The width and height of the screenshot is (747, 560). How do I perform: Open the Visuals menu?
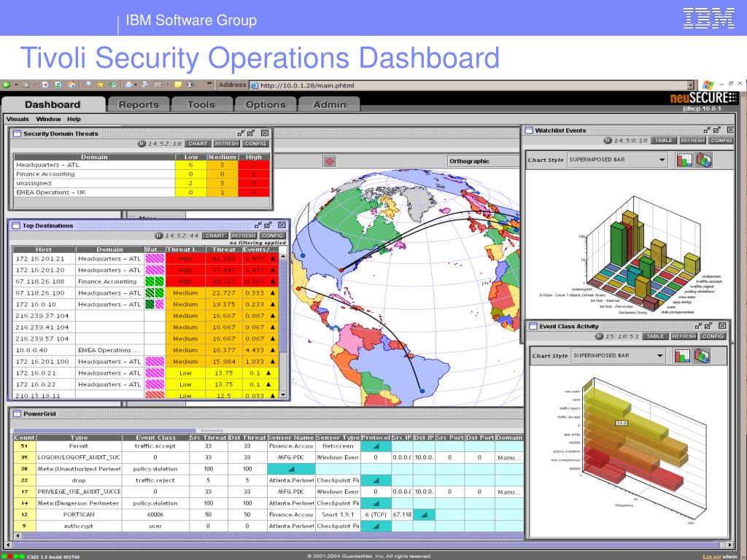point(18,119)
